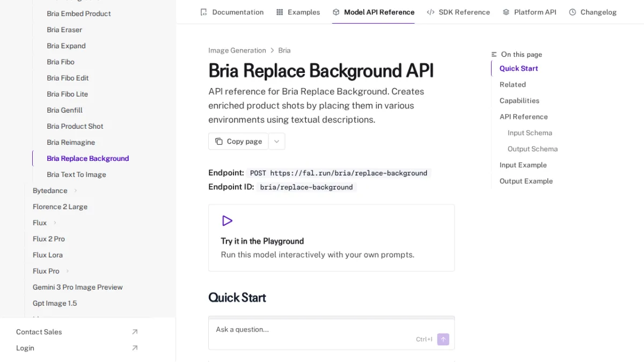This screenshot has height=362, width=644.
Task: Click the endpoint URL code text
Action: [x=339, y=173]
